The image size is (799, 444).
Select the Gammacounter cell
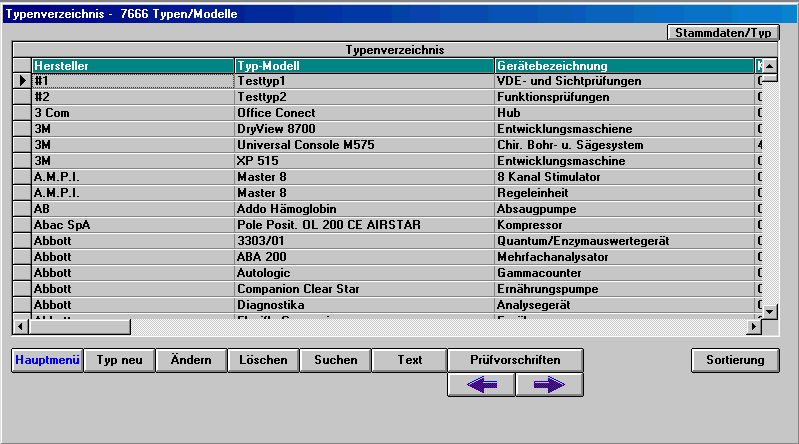pyautogui.click(x=624, y=273)
